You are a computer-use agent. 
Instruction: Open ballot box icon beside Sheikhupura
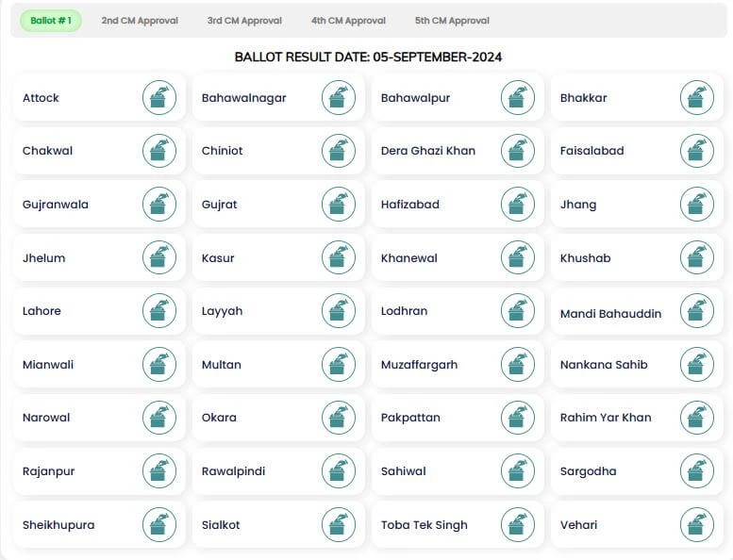(x=159, y=525)
